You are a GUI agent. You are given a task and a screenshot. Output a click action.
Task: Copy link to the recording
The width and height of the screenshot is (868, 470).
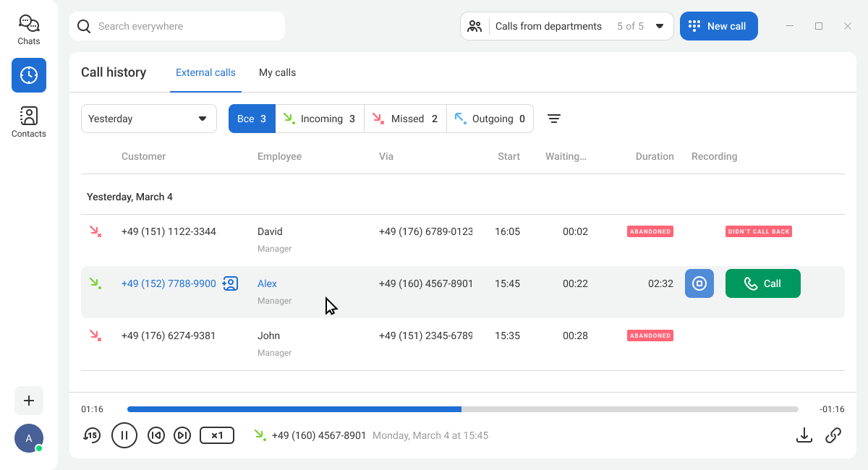(x=833, y=435)
